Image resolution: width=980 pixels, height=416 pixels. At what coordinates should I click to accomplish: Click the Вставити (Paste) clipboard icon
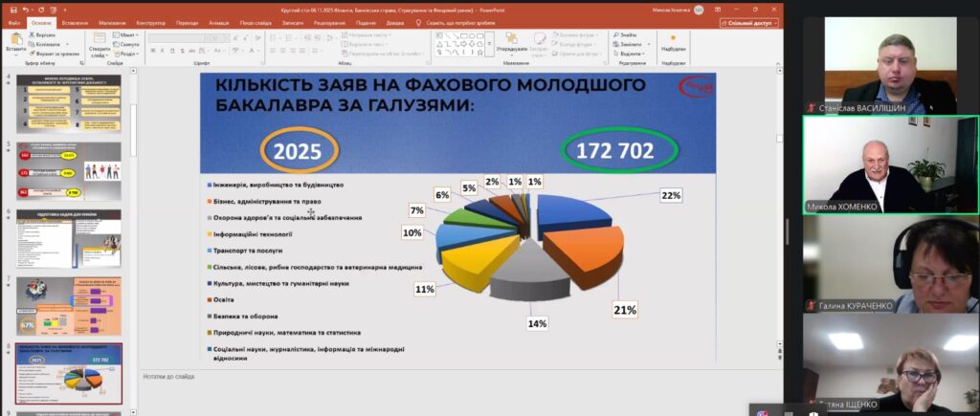click(x=15, y=38)
